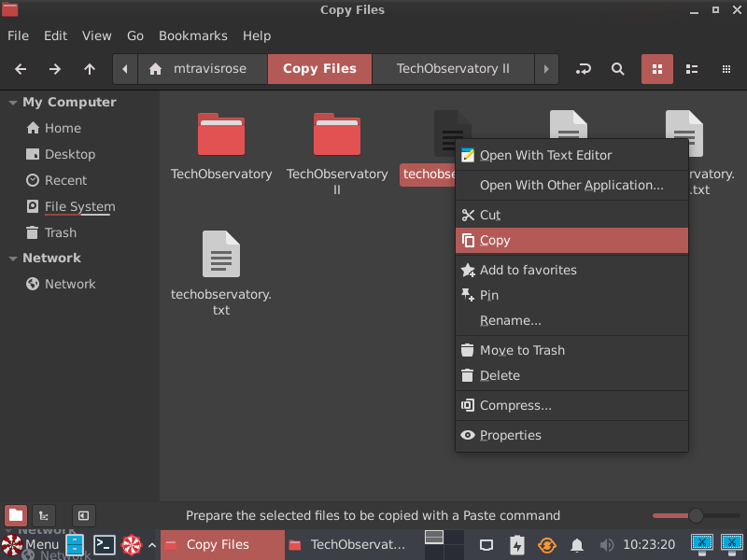Collapse the Network sidebar section
The image size is (747, 560).
tap(12, 258)
